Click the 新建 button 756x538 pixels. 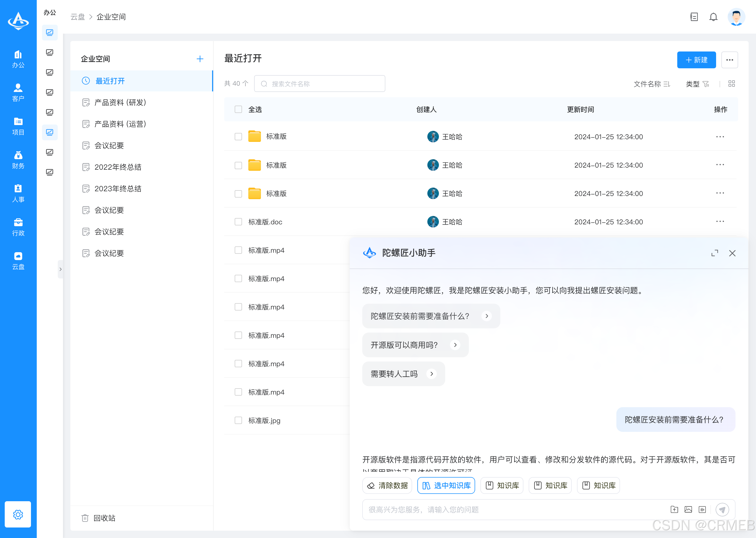[696, 60]
